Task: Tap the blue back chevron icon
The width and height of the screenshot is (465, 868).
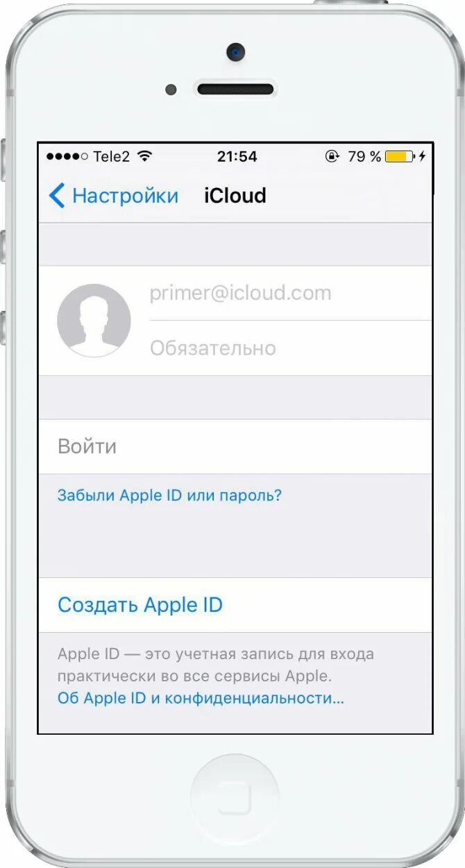Action: [x=57, y=196]
